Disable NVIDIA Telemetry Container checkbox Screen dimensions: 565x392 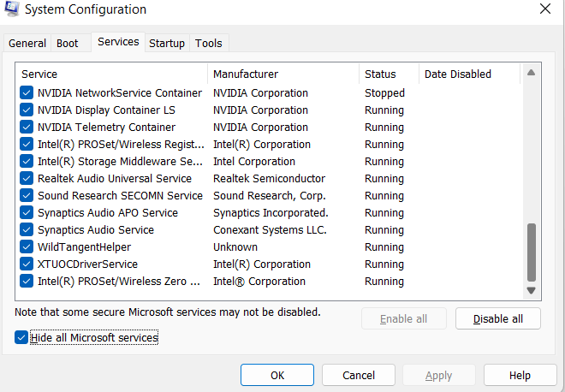tap(27, 128)
